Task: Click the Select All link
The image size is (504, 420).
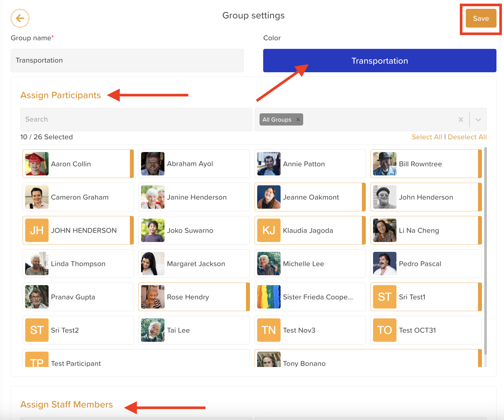Action: click(x=427, y=137)
